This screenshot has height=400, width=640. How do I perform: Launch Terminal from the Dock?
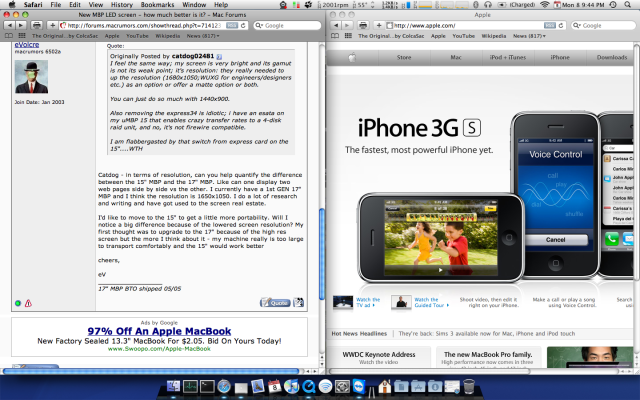tap(207, 386)
